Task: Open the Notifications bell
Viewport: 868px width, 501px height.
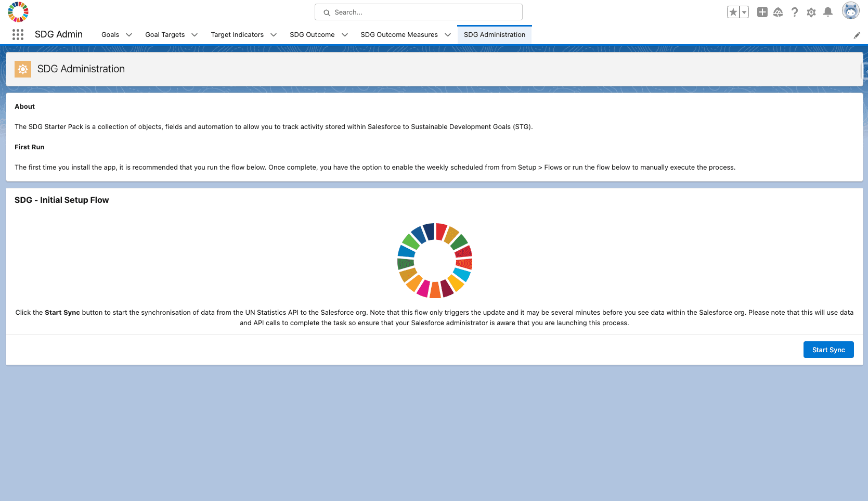Action: click(x=828, y=12)
